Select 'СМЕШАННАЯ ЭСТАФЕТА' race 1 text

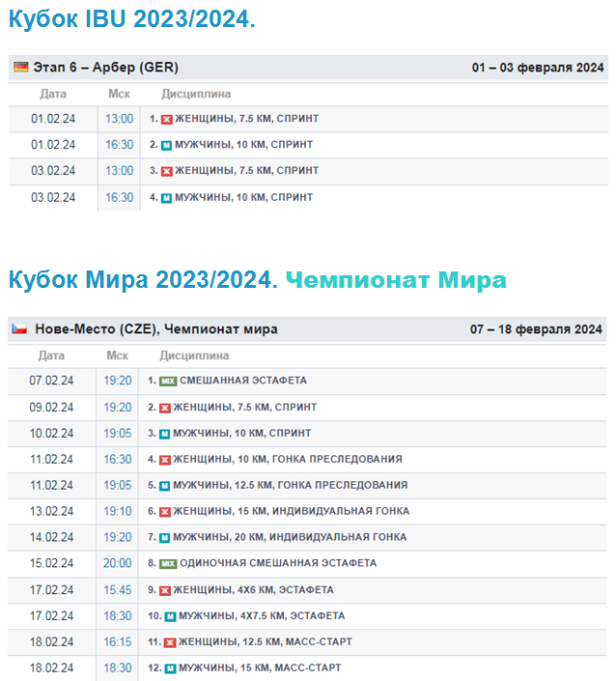(x=243, y=381)
